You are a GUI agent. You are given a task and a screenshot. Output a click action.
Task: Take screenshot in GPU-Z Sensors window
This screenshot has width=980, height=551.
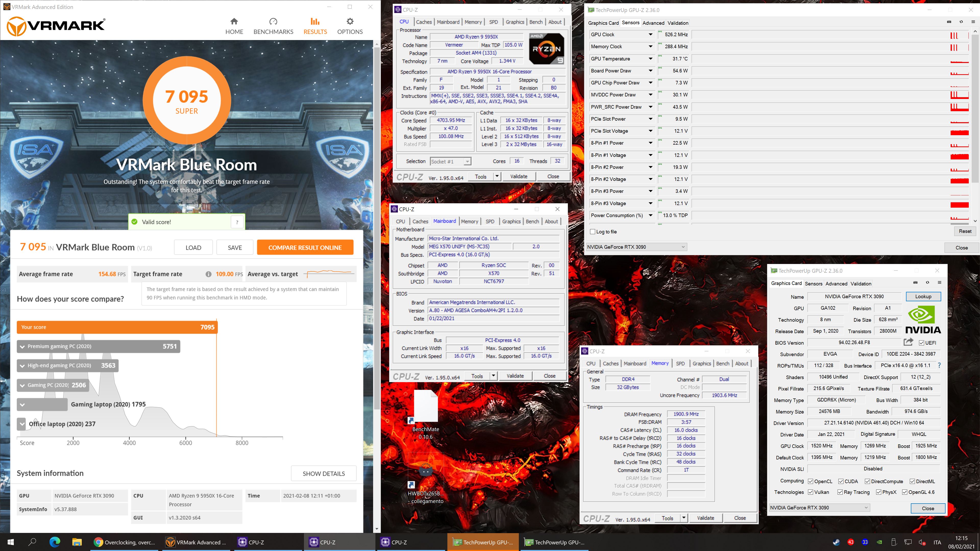coord(949,22)
